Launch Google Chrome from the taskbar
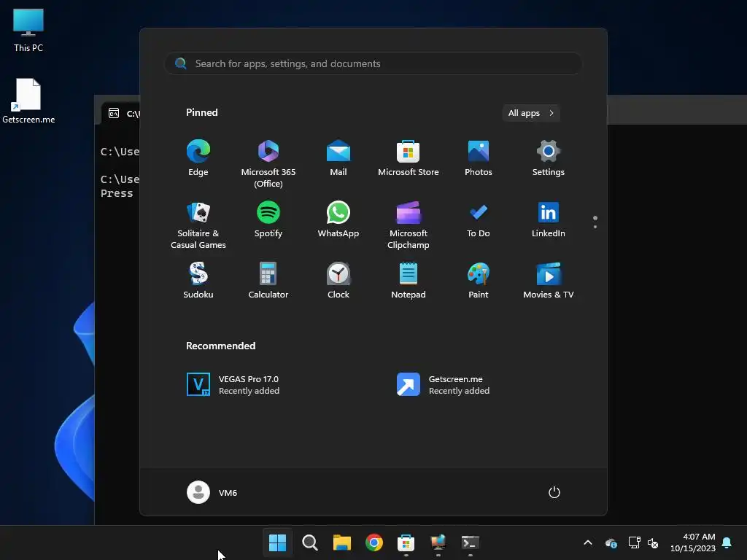Screen dimensions: 747x560 click(x=374, y=542)
